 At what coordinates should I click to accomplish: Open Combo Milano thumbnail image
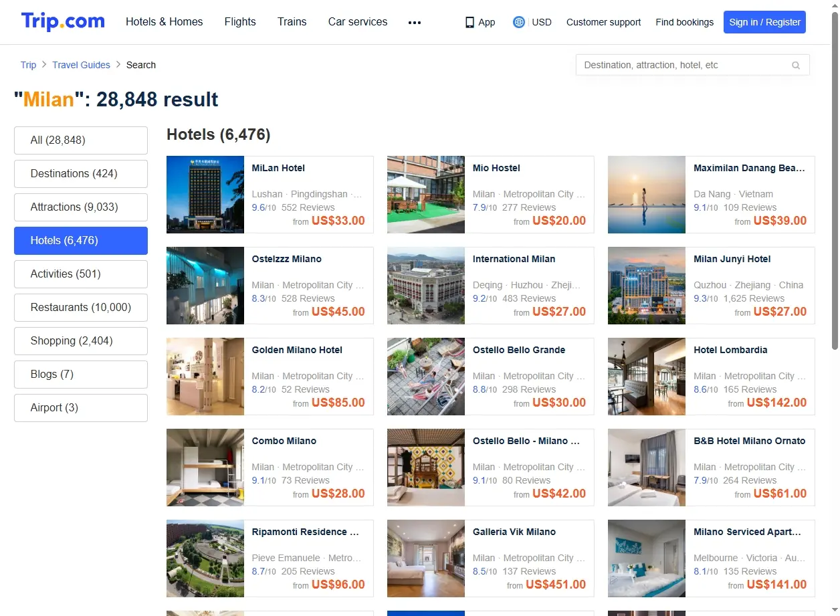click(205, 468)
